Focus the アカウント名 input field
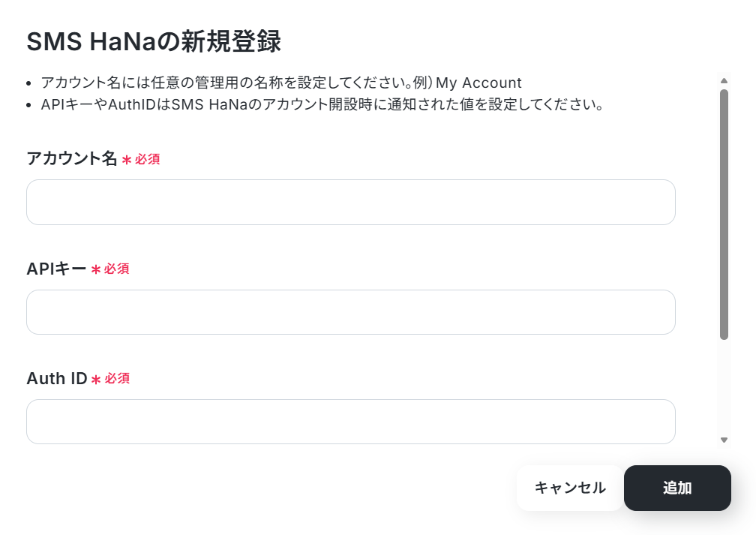This screenshot has width=756, height=535. tap(350, 202)
